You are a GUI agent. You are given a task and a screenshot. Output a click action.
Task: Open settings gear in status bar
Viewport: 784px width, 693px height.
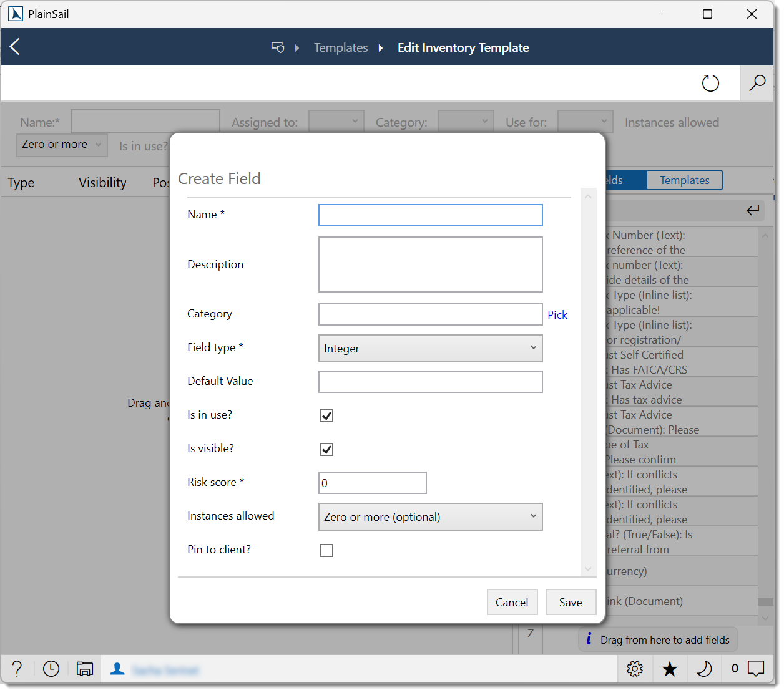tap(635, 669)
